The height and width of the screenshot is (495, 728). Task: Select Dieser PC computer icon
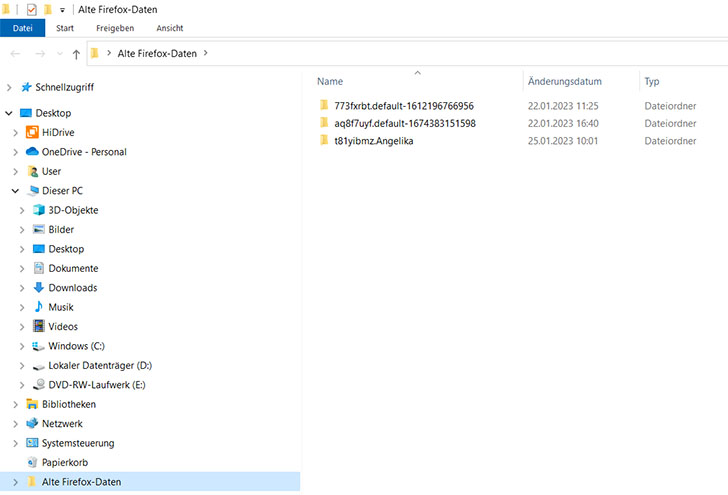coord(32,190)
